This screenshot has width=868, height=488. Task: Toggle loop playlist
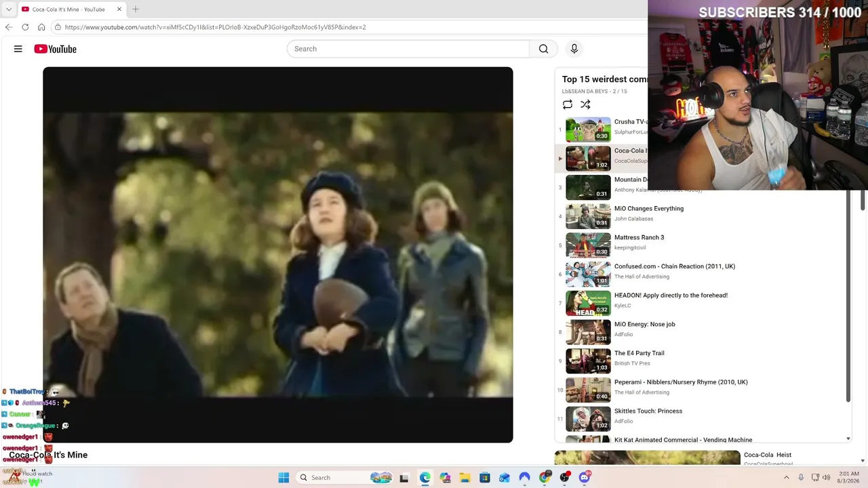tap(568, 104)
